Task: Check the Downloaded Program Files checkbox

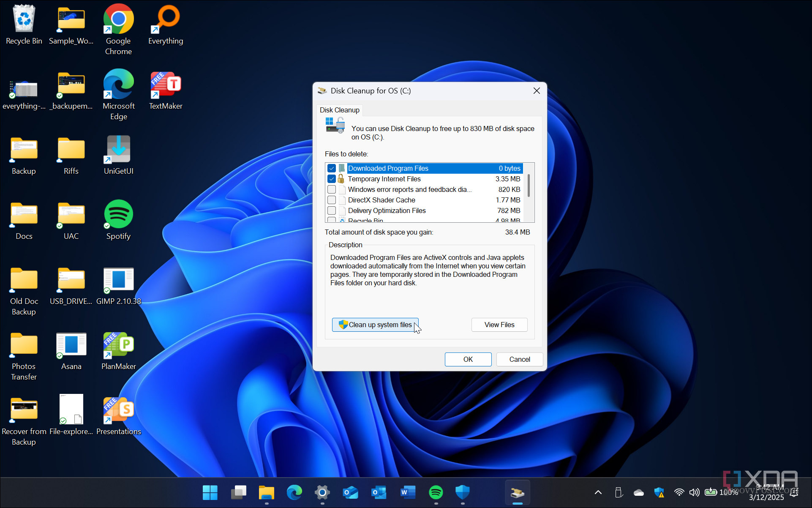Action: [x=332, y=168]
